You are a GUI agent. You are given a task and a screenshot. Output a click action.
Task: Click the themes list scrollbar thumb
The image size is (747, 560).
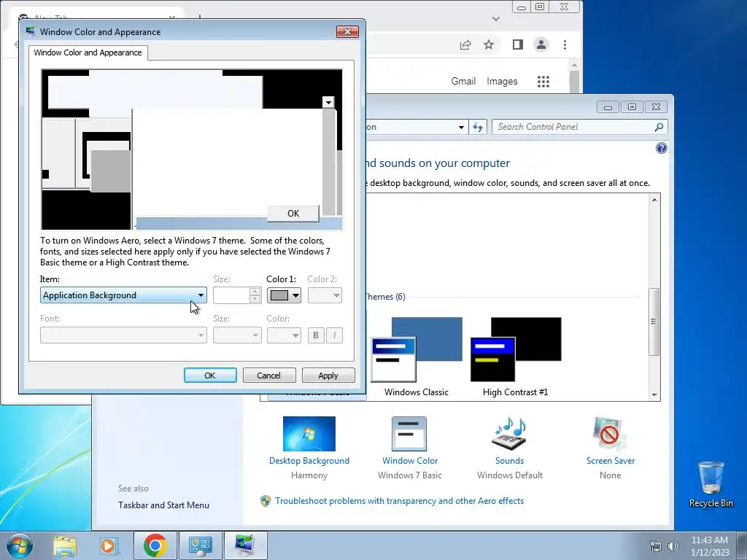654,322
